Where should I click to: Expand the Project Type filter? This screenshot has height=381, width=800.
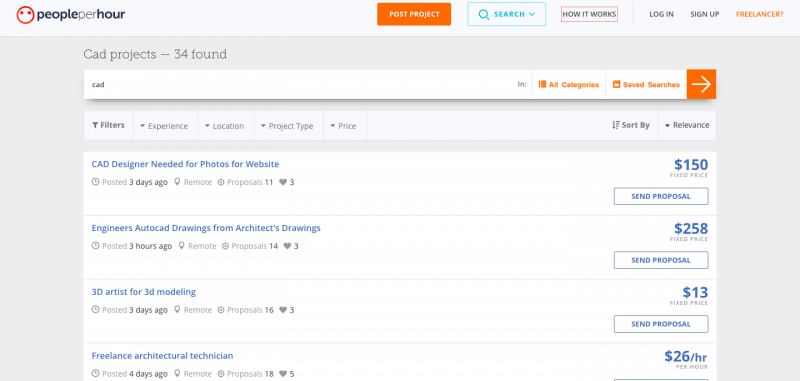(x=289, y=125)
